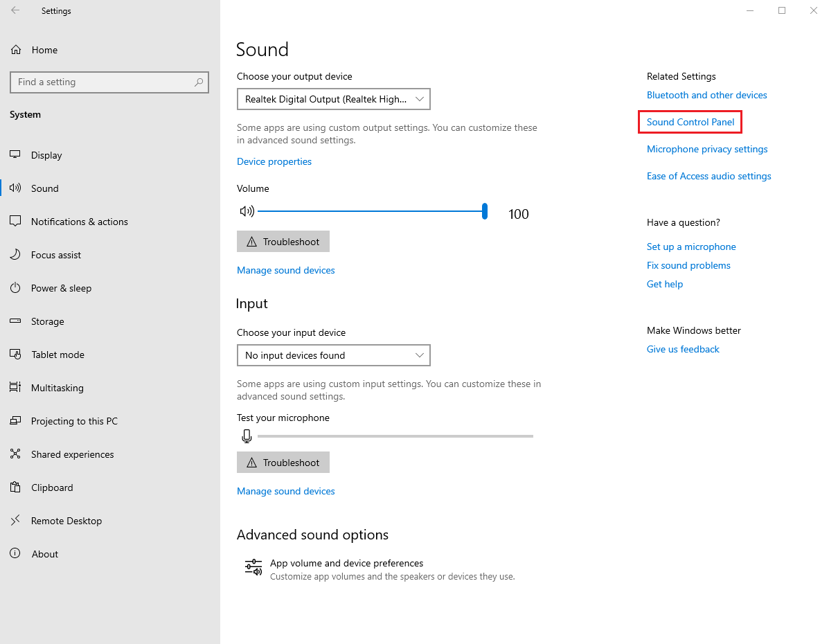Click the Focus assist moon icon
The width and height of the screenshot is (829, 644).
pos(16,255)
